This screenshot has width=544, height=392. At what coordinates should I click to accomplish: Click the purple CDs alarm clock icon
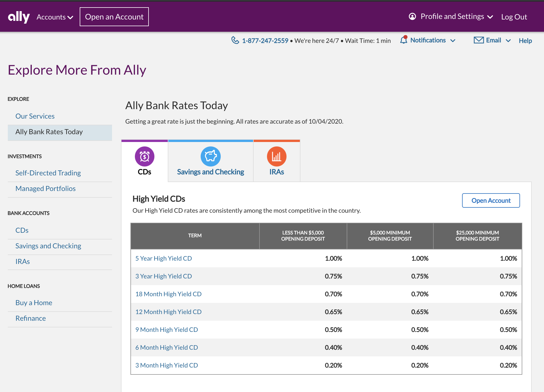pos(145,156)
